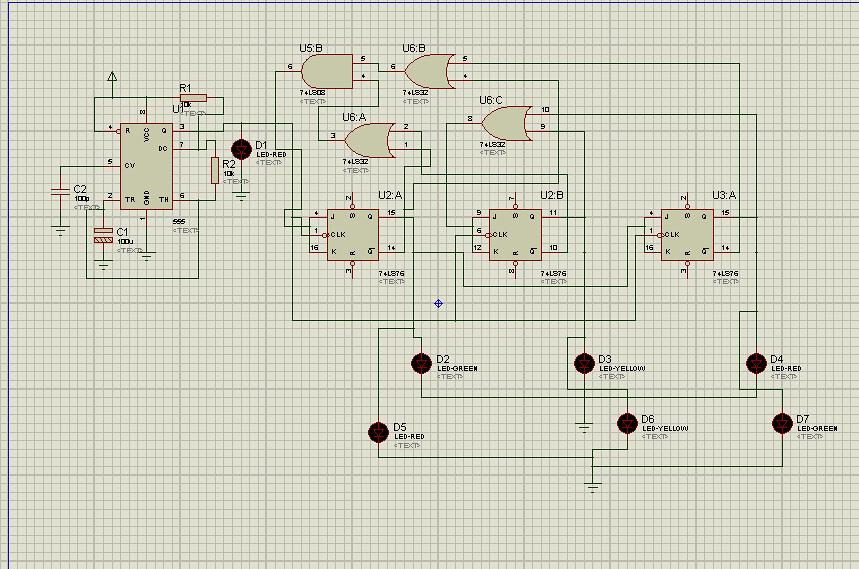Click the "LED-RED" text beside D5

[x=409, y=437]
